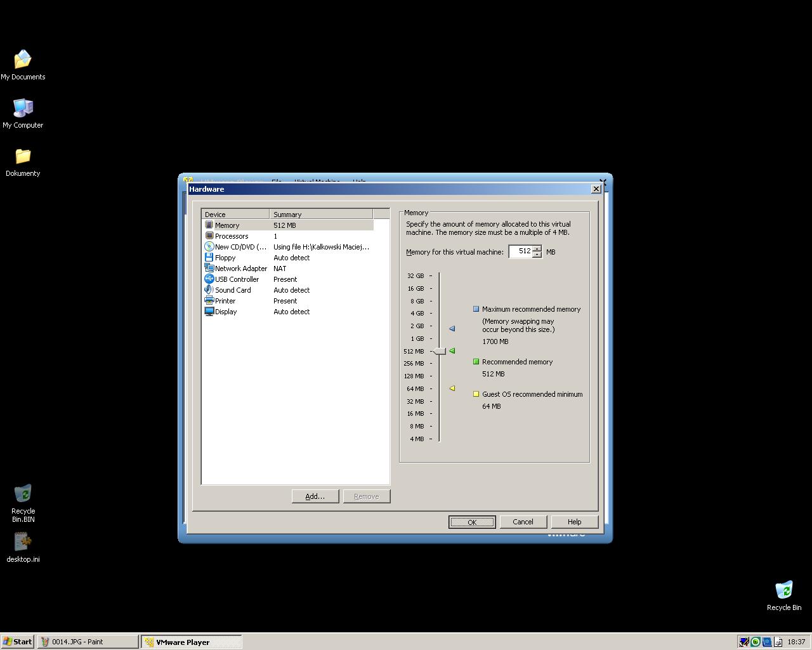
Task: Click the Add... button
Action: (315, 496)
